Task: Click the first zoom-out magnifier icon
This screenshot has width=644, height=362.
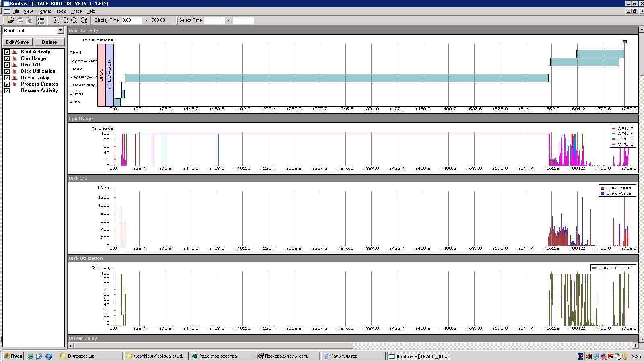Action: tap(65, 20)
